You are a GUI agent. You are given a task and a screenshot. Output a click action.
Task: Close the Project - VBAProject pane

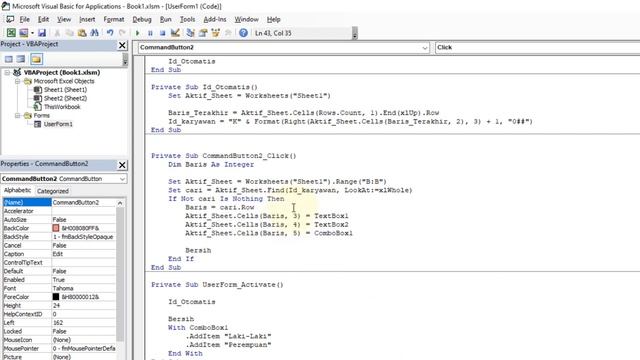(x=122, y=45)
